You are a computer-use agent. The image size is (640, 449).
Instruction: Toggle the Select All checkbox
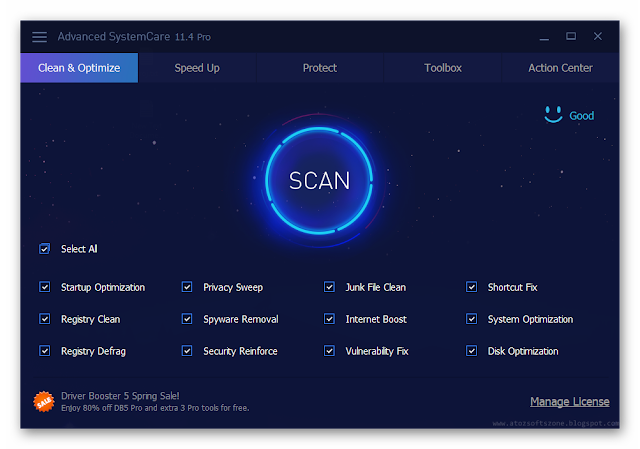[44, 249]
